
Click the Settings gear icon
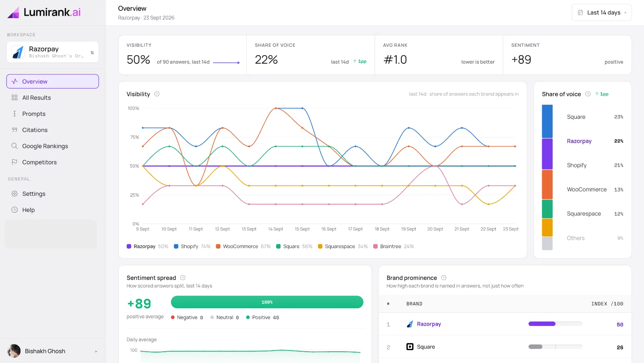tap(14, 194)
